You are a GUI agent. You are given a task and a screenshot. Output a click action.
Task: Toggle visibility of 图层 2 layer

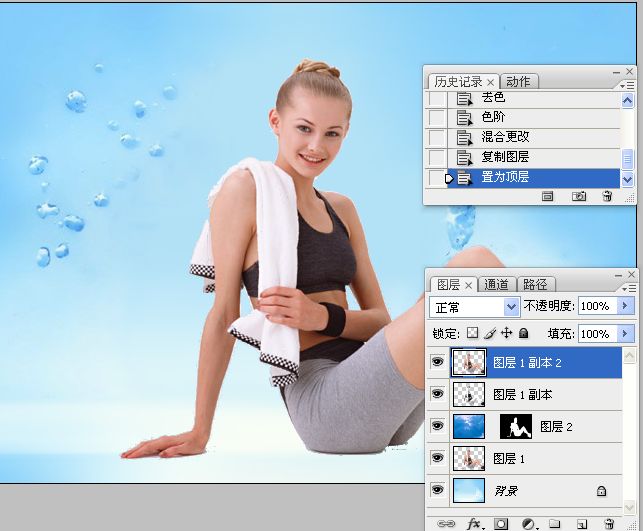click(x=437, y=427)
